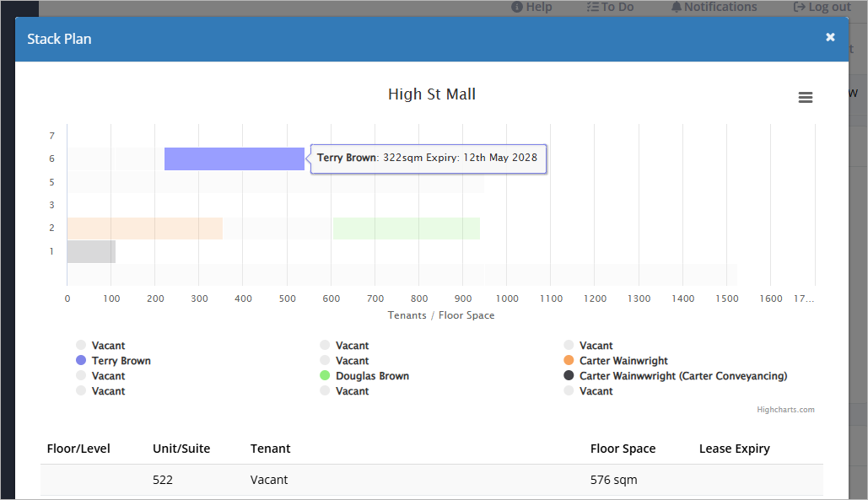
Task: Toggle Terry Brown legend series
Action: point(113,361)
